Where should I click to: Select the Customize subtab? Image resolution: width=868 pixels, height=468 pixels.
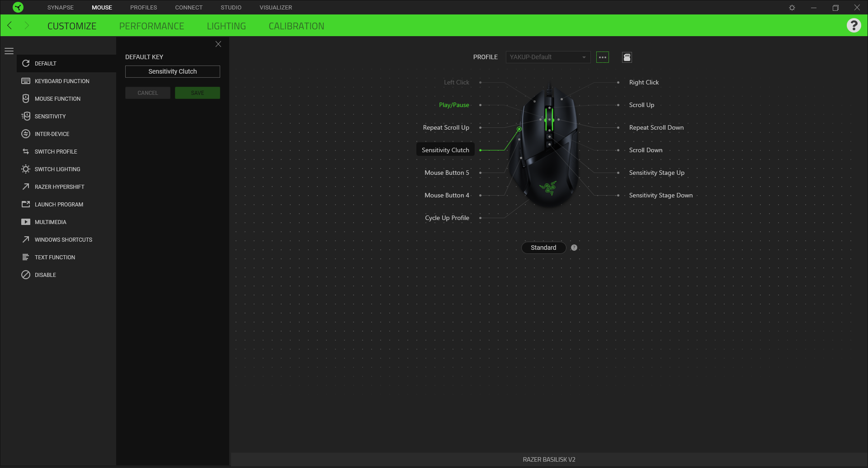[72, 26]
